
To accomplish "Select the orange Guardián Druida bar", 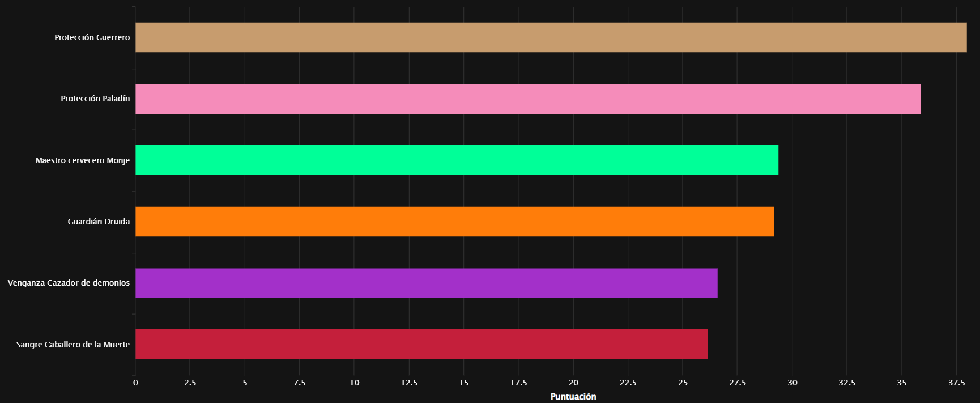I will point(454,222).
